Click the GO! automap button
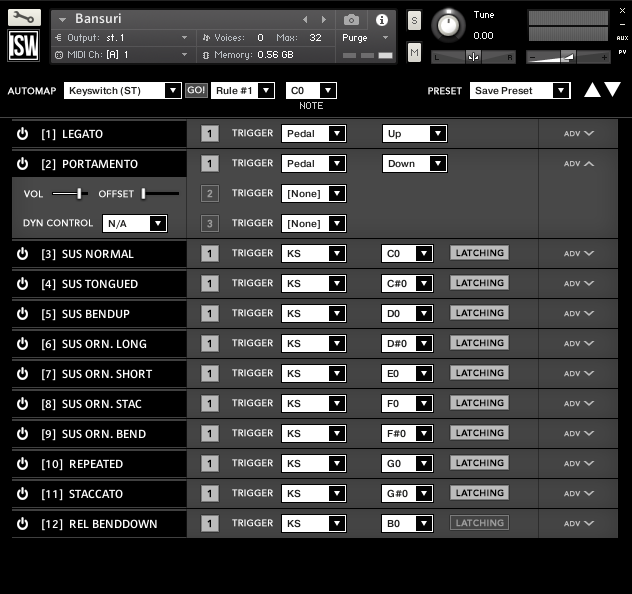Screen dimensions: 632x594 (196, 90)
